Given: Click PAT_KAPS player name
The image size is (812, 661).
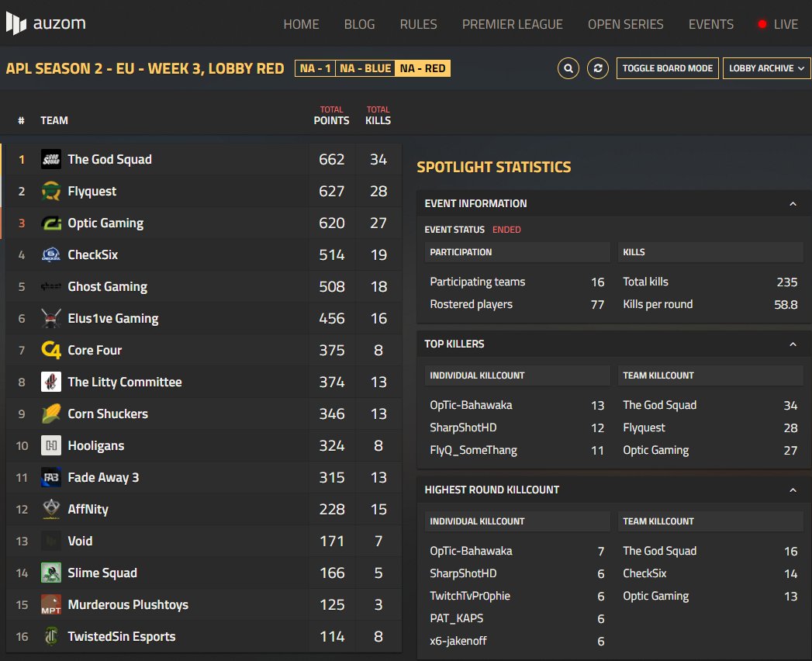Looking at the screenshot, I should [456, 618].
